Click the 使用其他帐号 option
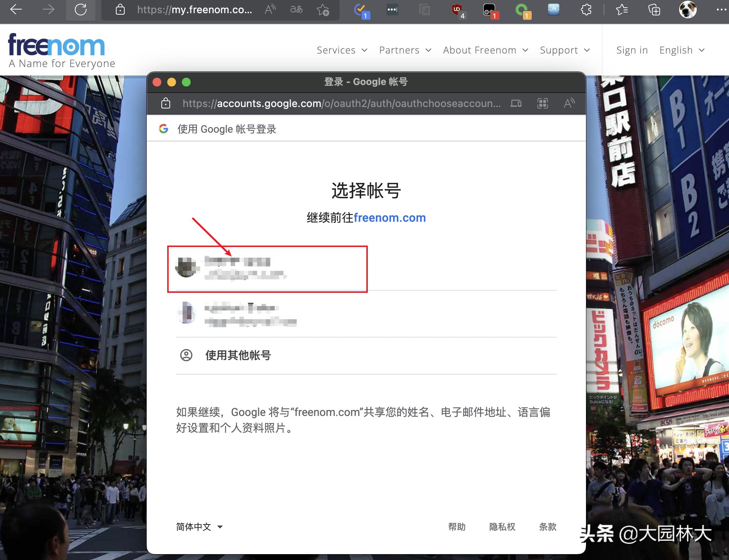Image resolution: width=729 pixels, height=560 pixels. click(238, 355)
